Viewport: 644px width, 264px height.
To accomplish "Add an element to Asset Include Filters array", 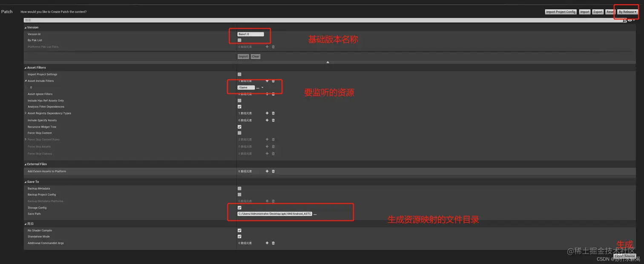I will (x=267, y=81).
